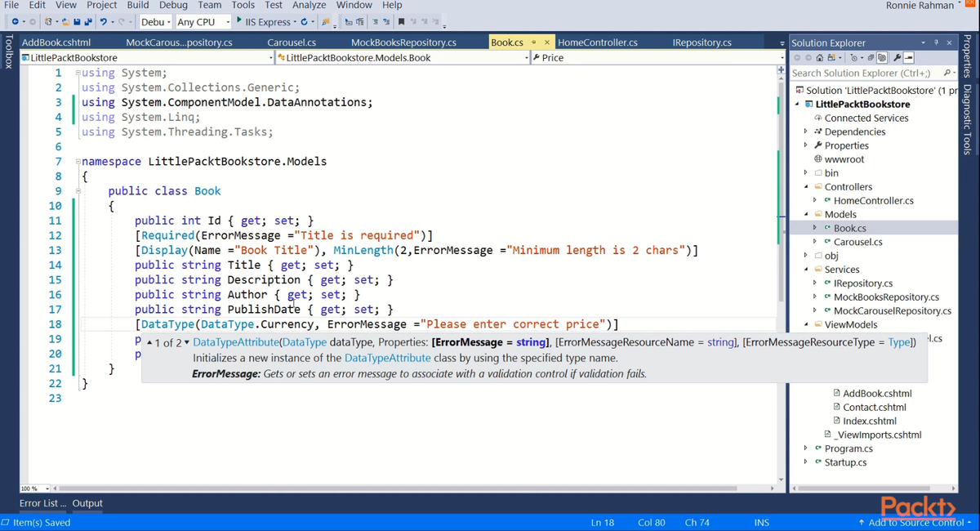This screenshot has height=531, width=980.
Task: Toggle Preview Selected Items in Solution Explorer
Action: [909, 58]
